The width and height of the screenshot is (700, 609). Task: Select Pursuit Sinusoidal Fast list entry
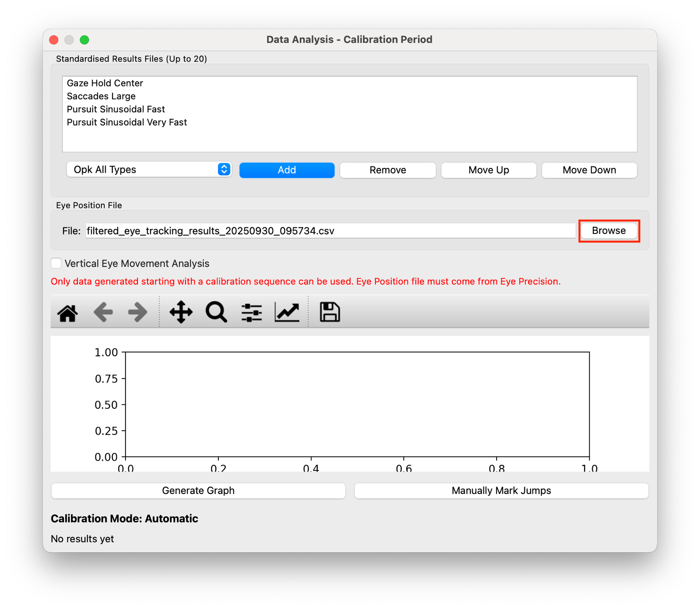pyautogui.click(x=116, y=109)
